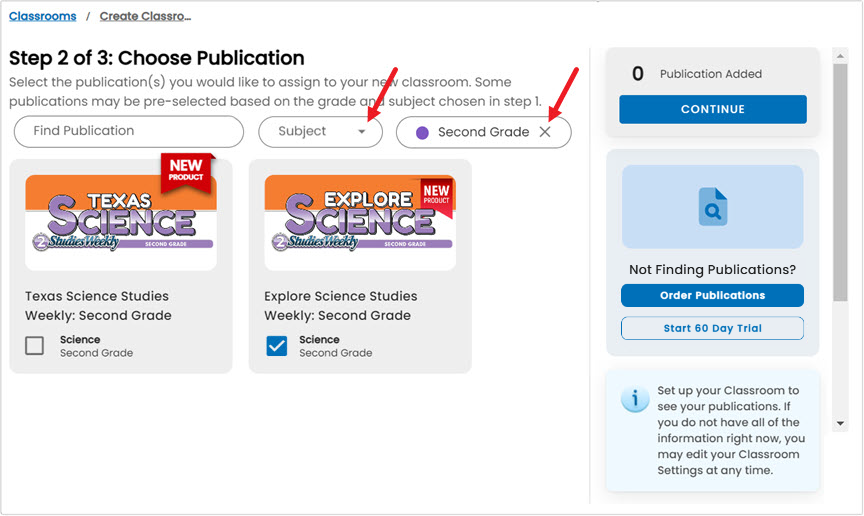Click the blue info icon
Image resolution: width=864 pixels, height=516 pixels.
point(635,398)
